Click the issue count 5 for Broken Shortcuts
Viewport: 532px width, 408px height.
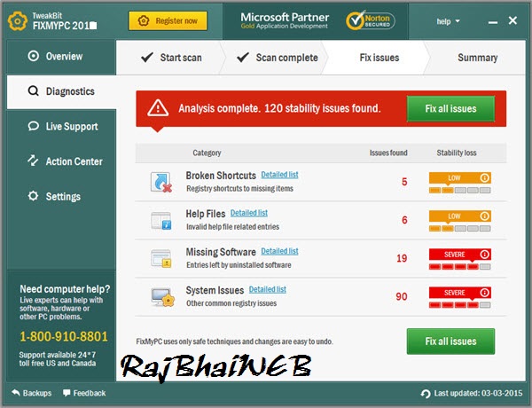(x=404, y=182)
